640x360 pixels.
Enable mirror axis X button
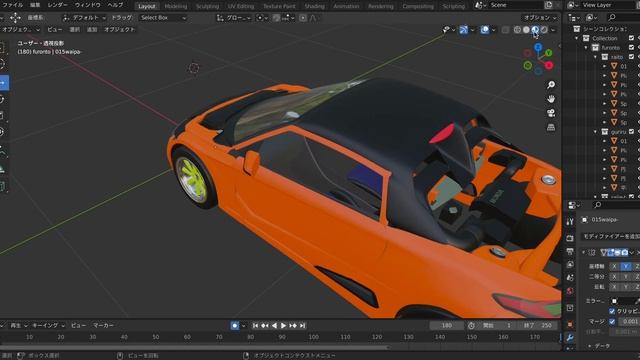pyautogui.click(x=614, y=266)
